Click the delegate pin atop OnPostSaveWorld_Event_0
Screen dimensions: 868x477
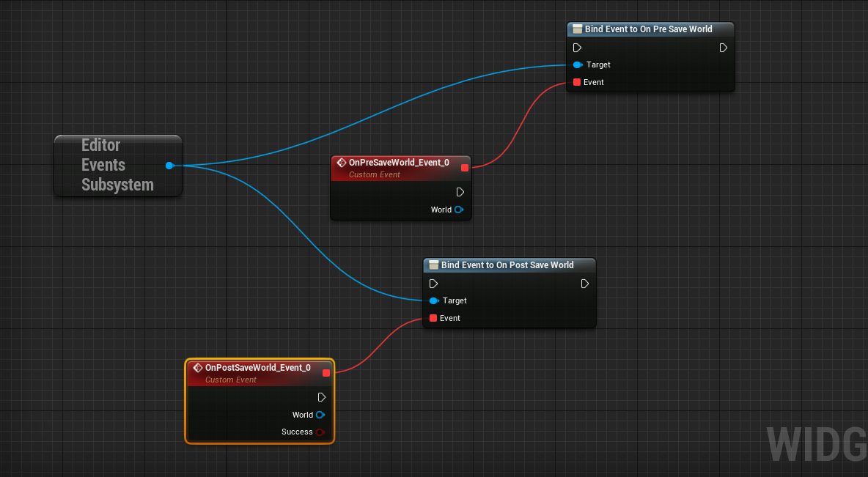click(326, 372)
